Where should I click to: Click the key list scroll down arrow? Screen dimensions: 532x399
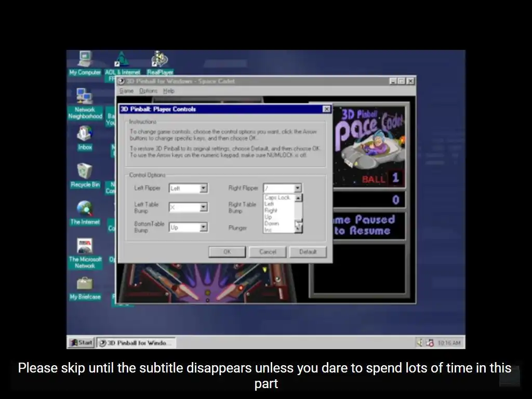[298, 229]
